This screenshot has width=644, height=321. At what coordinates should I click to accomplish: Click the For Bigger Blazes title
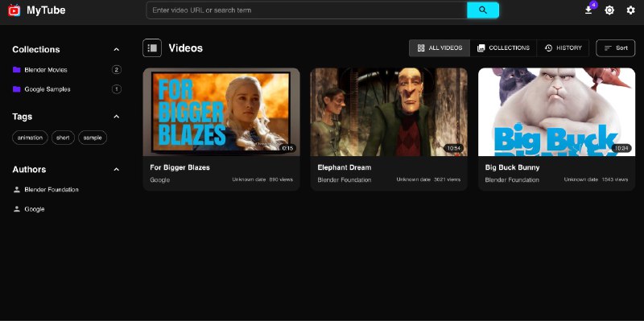[x=180, y=167]
